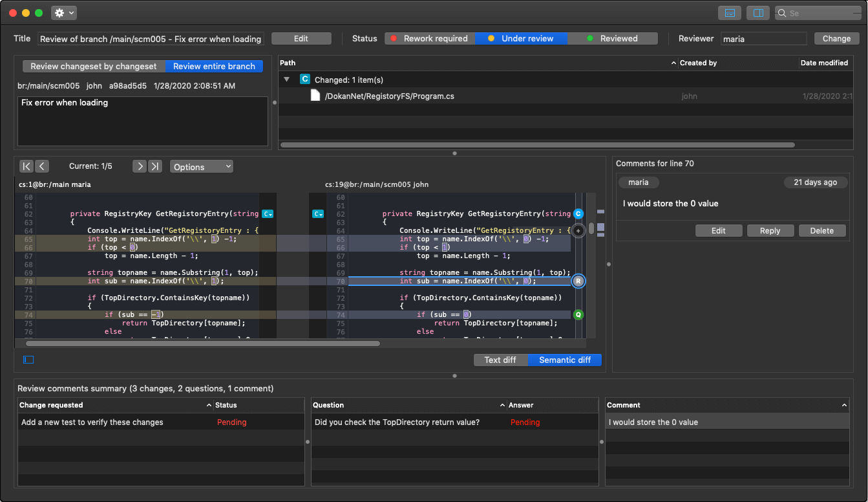Jump to the first difference
868x502 pixels.
[26, 166]
